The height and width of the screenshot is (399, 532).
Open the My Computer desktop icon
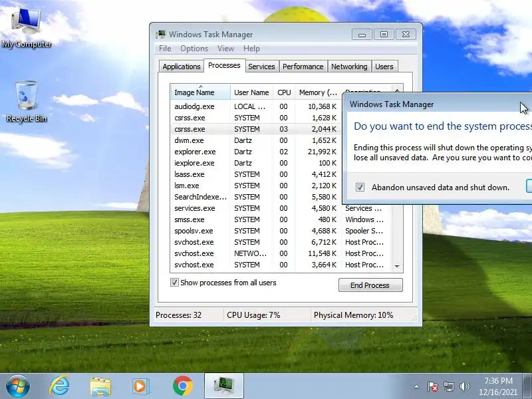point(27,28)
